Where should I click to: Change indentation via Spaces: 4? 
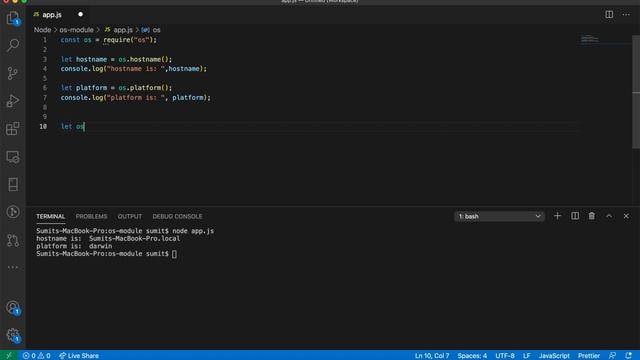click(x=472, y=356)
